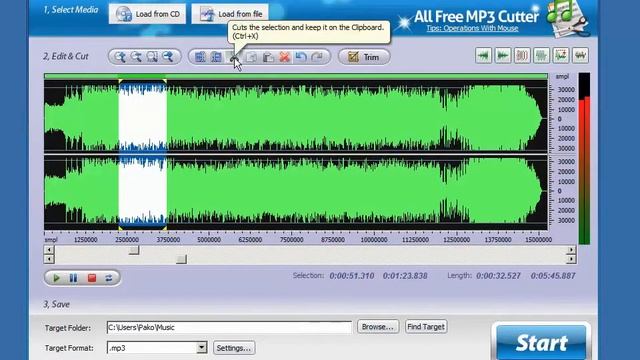Viewport: 640px width, 360px height.
Task: Click the big Start button
Action: pyautogui.click(x=541, y=342)
